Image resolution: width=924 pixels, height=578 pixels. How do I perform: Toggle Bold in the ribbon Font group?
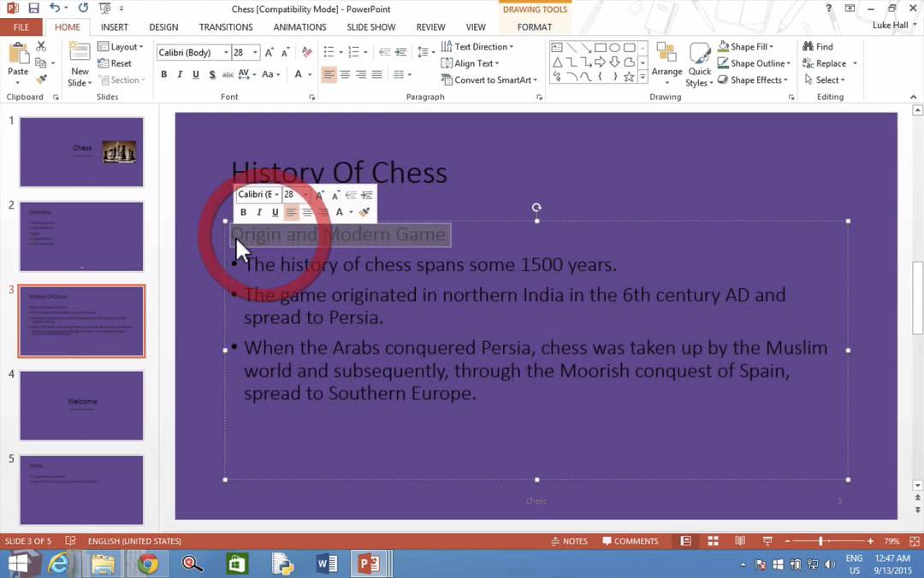[x=163, y=74]
